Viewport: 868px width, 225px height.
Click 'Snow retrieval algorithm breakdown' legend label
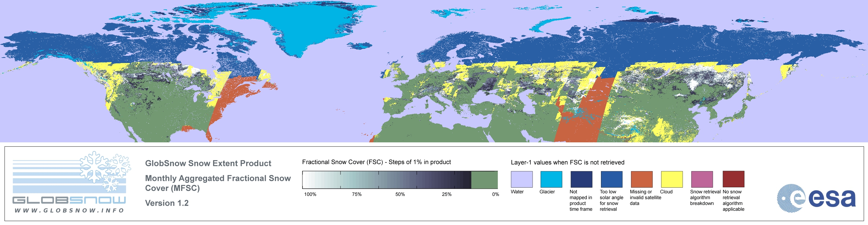pos(705,198)
